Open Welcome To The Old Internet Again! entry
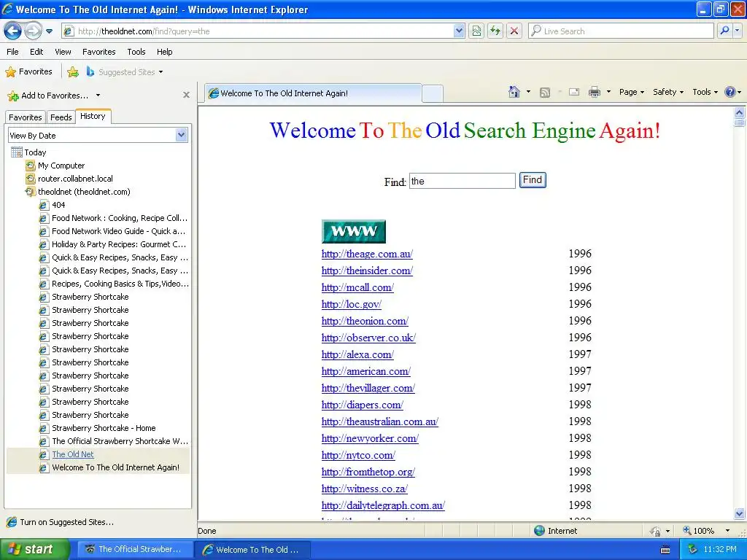This screenshot has width=747, height=560. pyautogui.click(x=109, y=467)
